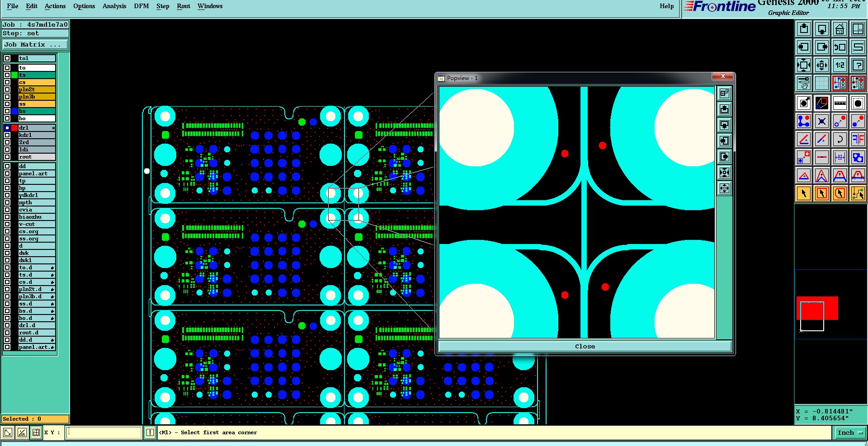Click the exclamation mark icon in status bar
868x446 pixels.
pyautogui.click(x=150, y=432)
